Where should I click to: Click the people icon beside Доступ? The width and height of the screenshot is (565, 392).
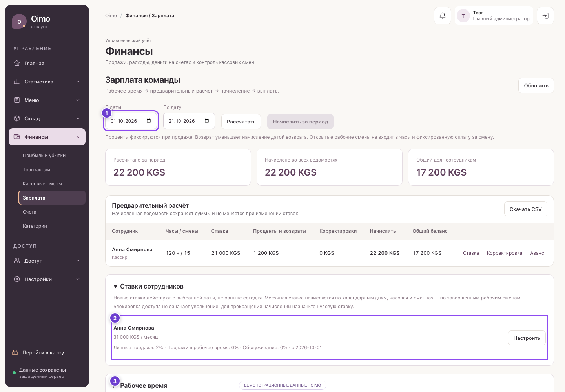point(17,261)
